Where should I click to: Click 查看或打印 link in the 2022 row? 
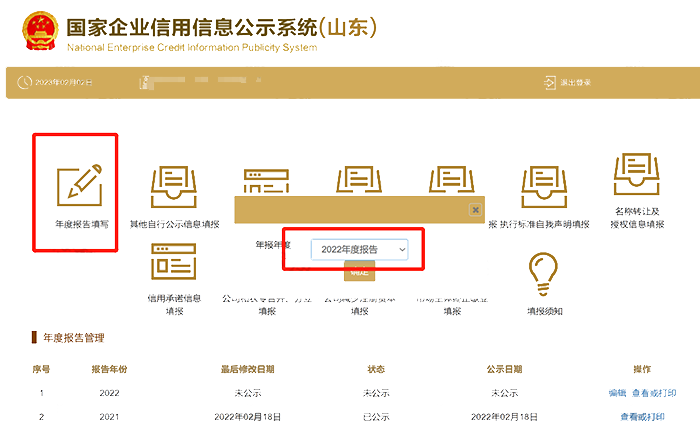pos(654,393)
